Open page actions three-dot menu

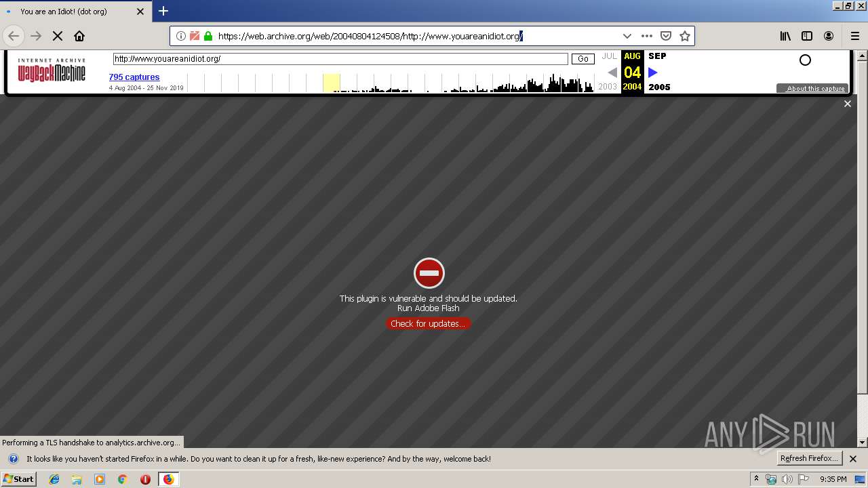point(647,36)
